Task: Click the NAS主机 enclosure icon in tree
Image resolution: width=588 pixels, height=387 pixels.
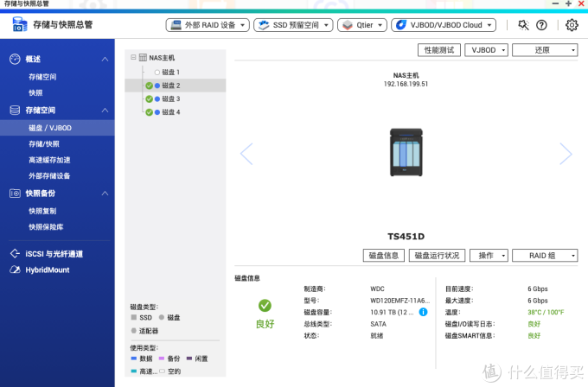Action: pyautogui.click(x=143, y=58)
